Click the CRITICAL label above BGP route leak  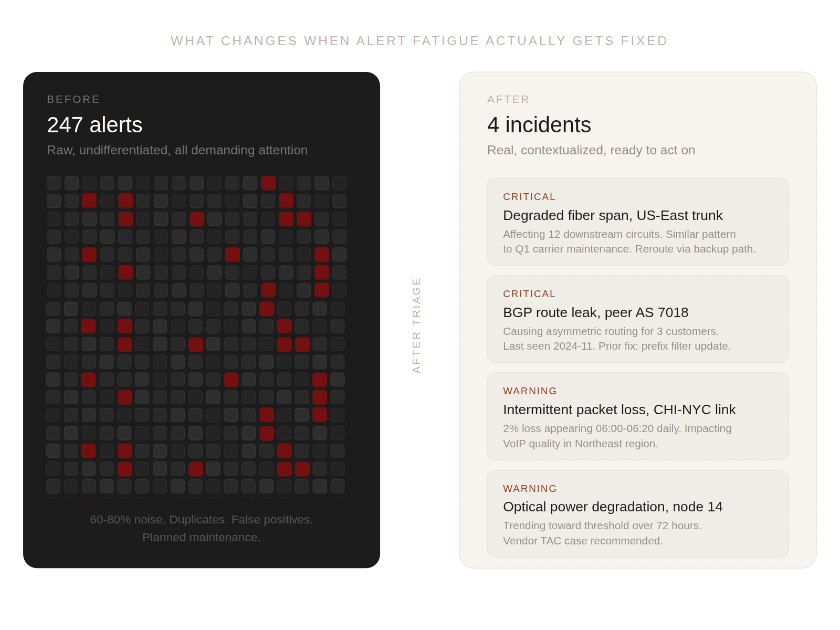[x=529, y=294]
